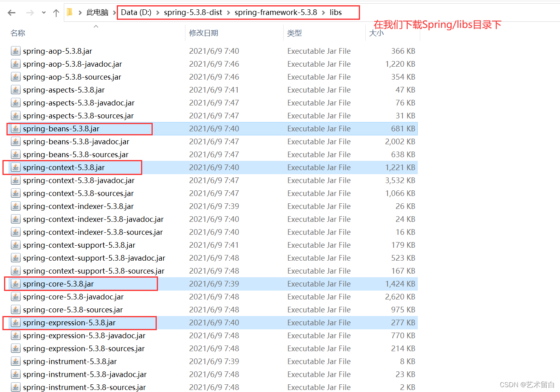Click the Forward navigation arrow

tap(30, 13)
